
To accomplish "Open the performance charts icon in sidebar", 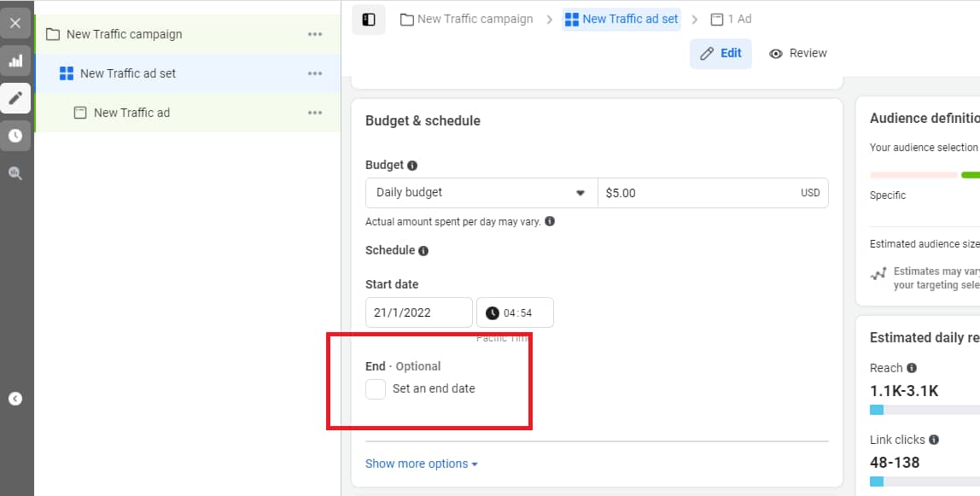I will tap(15, 61).
